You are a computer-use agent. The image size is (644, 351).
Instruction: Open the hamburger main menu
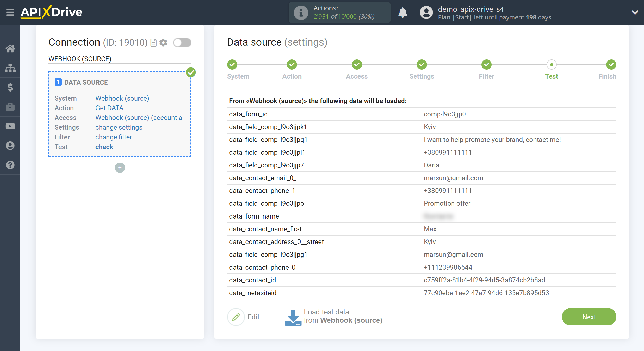pyautogui.click(x=10, y=12)
